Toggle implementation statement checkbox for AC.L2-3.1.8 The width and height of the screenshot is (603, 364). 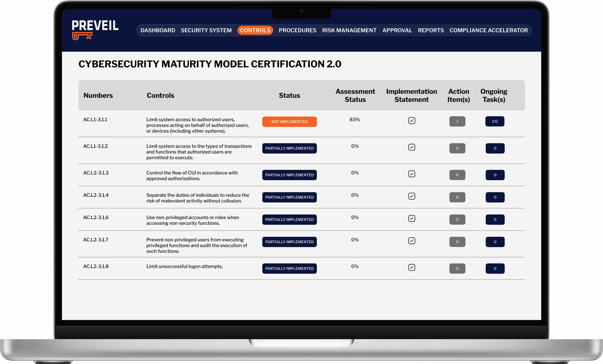412,267
